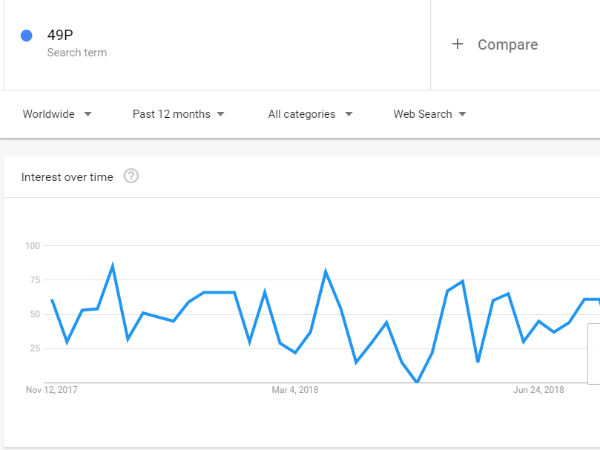Select the Nov 12, 2017 date label
Viewport: 600px width, 450px height.
tap(51, 390)
